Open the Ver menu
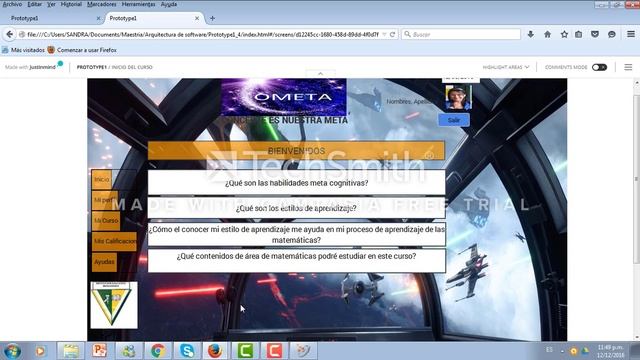 point(51,4)
